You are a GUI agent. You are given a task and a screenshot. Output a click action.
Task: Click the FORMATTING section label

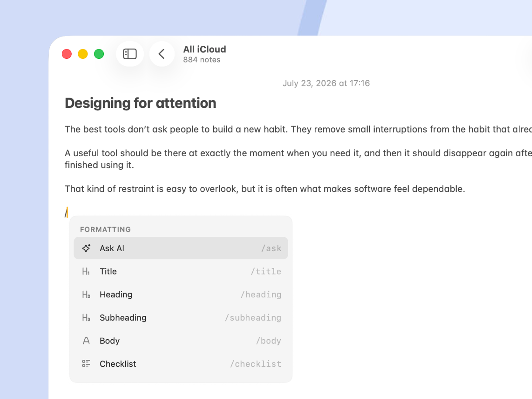coord(105,229)
